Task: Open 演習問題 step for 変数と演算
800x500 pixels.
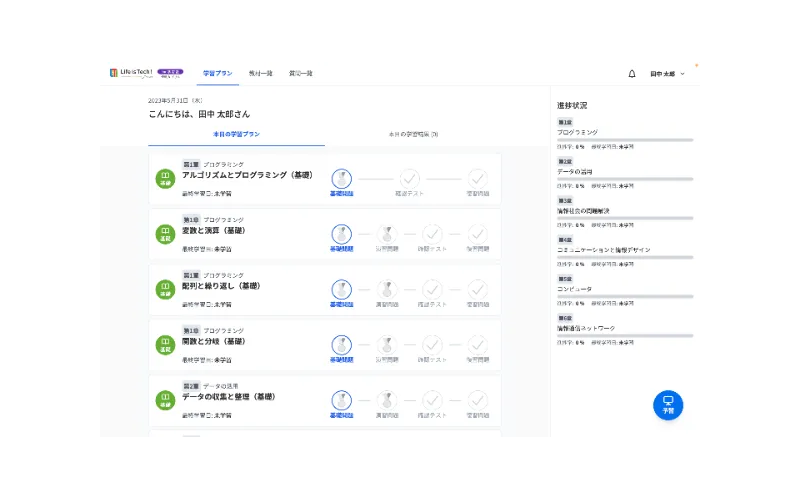Action: (x=386, y=234)
